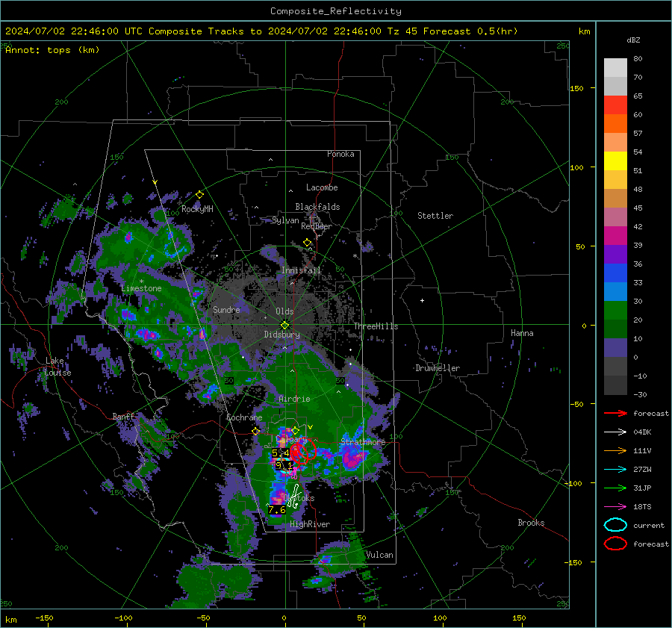Image resolution: width=672 pixels, height=628 pixels.
Task: Click the Calgary city label
Action: point(292,440)
